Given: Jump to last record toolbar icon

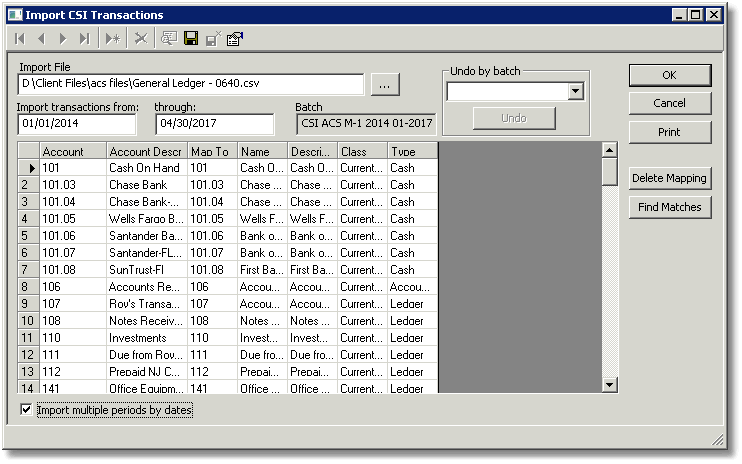Looking at the screenshot, I should pos(84,39).
